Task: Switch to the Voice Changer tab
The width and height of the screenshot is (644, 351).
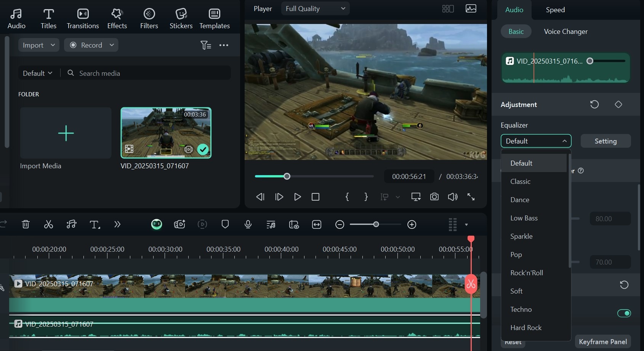Action: click(x=566, y=32)
